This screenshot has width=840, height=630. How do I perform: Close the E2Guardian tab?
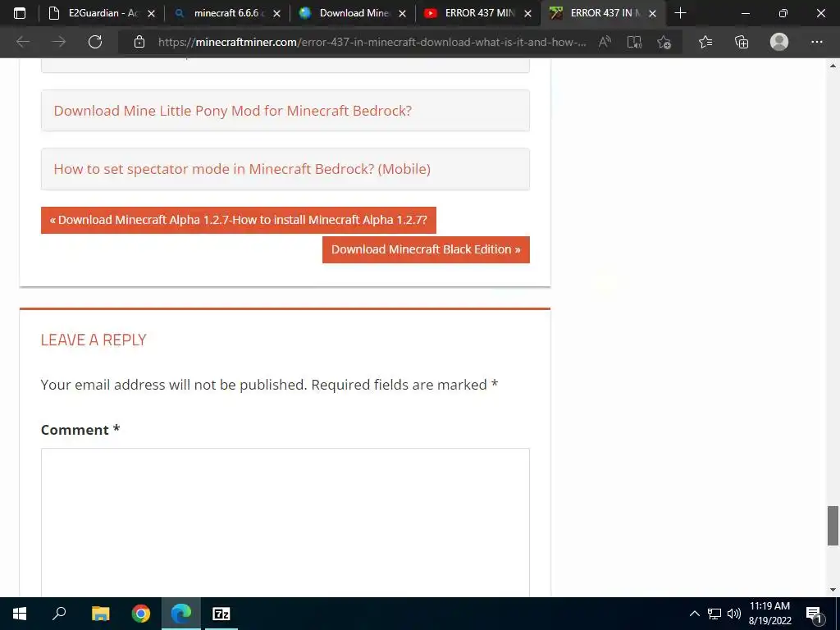point(151,13)
